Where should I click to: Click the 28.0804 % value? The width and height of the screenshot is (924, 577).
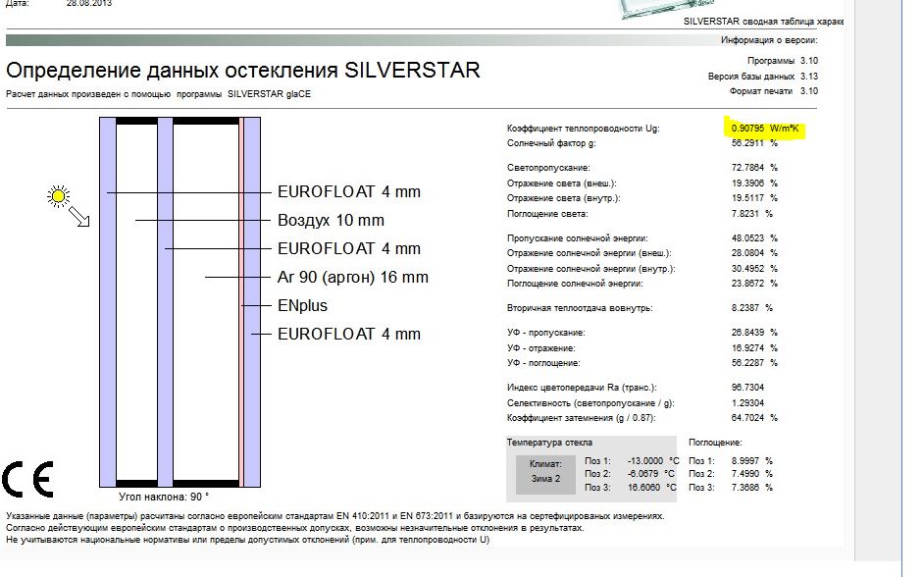click(x=754, y=253)
